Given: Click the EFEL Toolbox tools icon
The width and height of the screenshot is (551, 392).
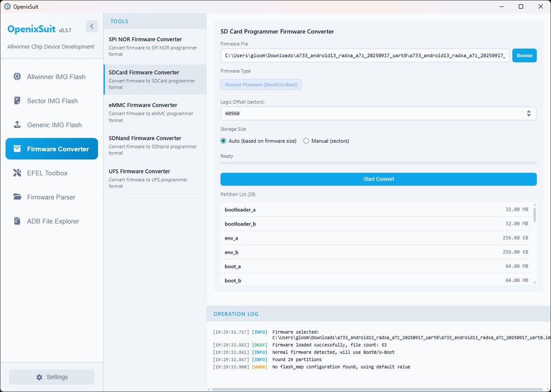Looking at the screenshot, I should coord(17,173).
